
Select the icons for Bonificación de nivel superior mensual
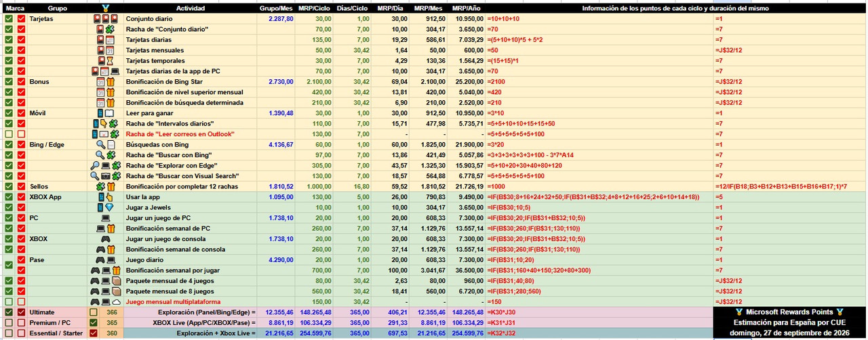pyautogui.click(x=105, y=92)
